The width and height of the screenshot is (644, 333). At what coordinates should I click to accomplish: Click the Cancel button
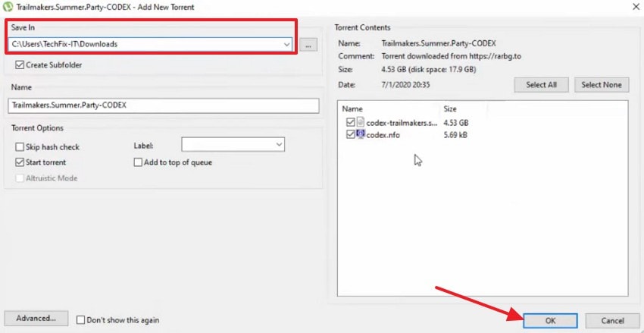point(612,321)
